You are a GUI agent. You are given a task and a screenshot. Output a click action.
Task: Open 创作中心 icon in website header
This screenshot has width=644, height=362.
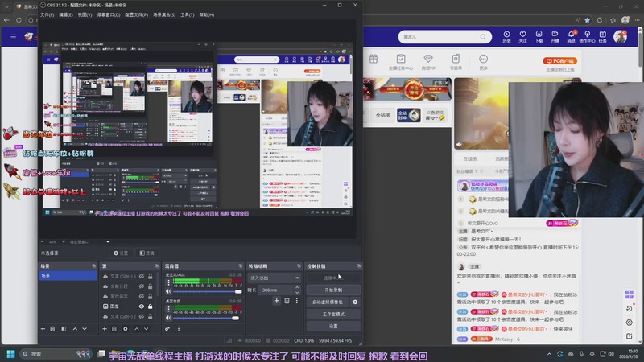(x=588, y=36)
